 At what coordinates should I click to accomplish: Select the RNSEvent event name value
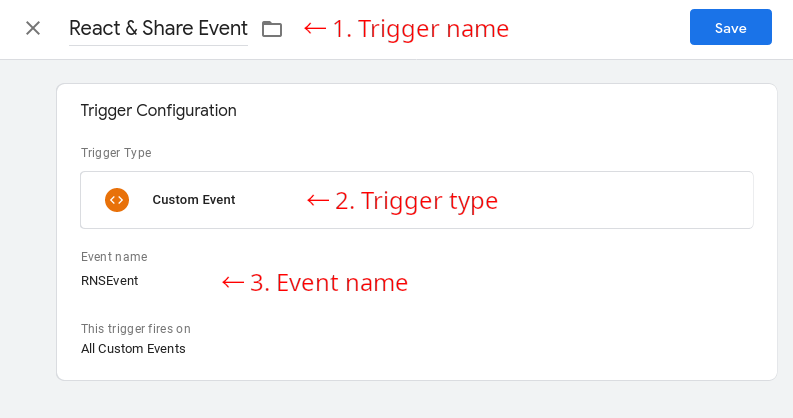pyautogui.click(x=110, y=281)
